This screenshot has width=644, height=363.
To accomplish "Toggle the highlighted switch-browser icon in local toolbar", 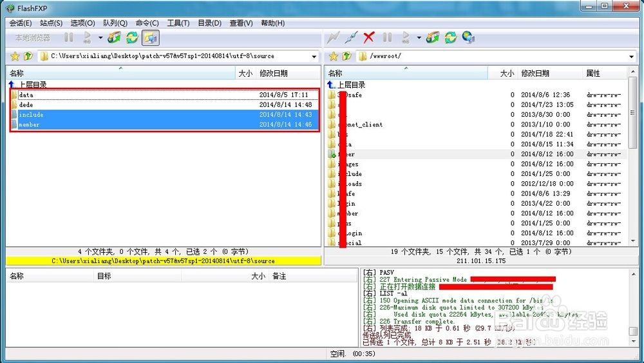I will [x=151, y=38].
